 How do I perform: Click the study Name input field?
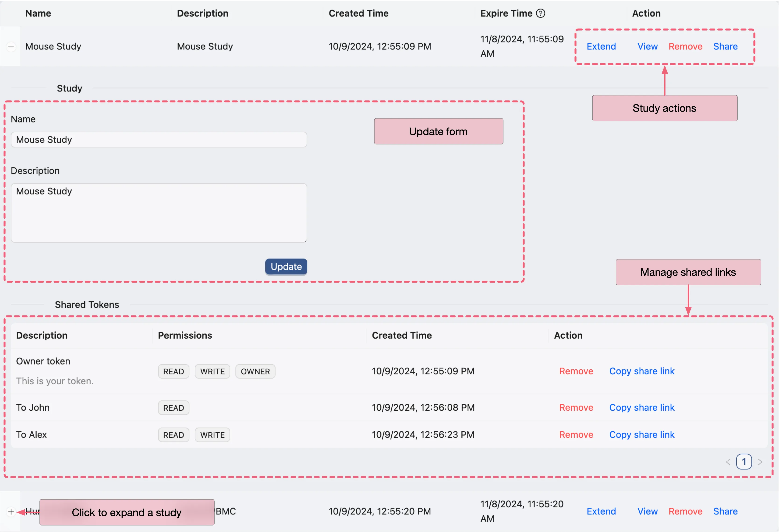point(159,139)
